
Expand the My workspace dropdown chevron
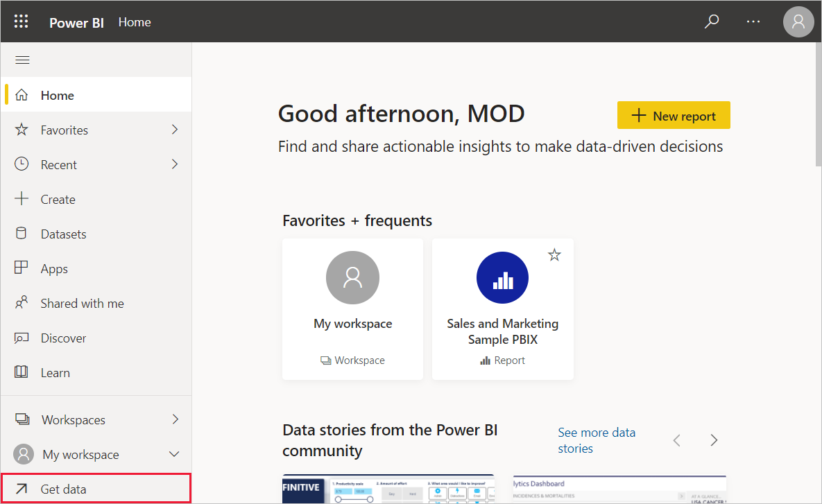point(175,455)
